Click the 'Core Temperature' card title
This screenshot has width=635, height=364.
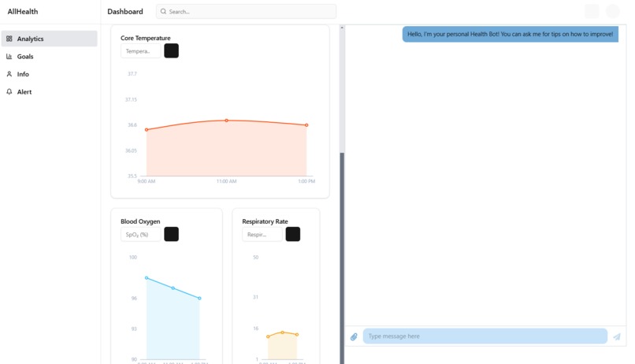146,38
